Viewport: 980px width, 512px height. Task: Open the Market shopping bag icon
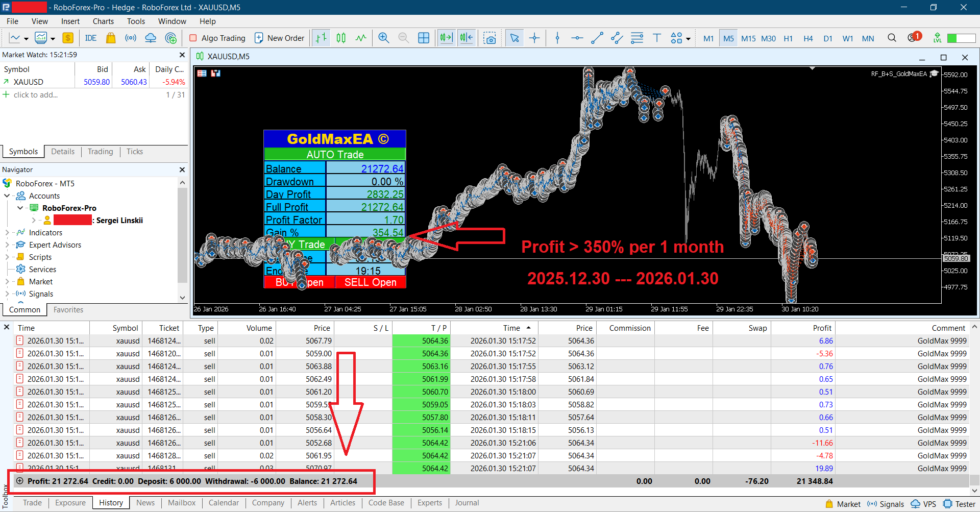pyautogui.click(x=111, y=38)
